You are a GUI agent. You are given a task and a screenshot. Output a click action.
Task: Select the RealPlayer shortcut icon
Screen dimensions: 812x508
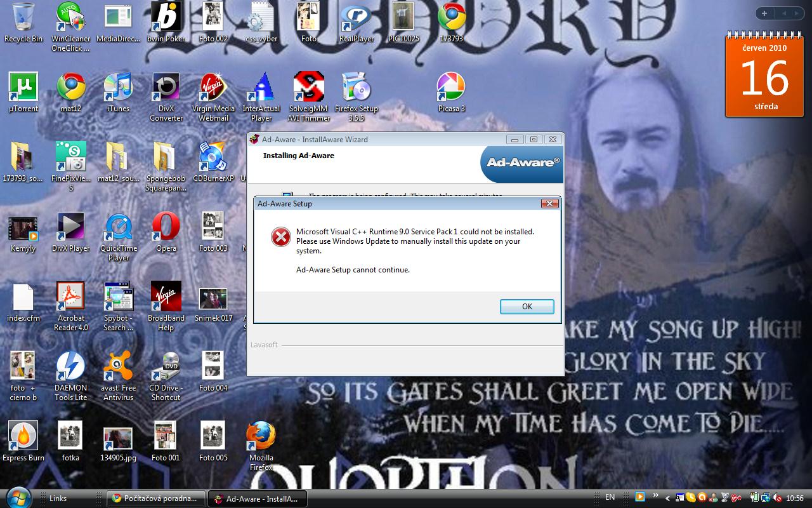pyautogui.click(x=356, y=22)
